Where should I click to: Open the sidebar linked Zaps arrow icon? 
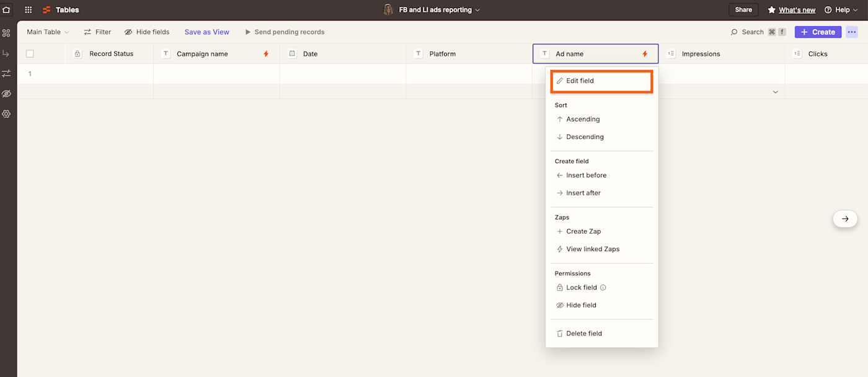pos(6,53)
